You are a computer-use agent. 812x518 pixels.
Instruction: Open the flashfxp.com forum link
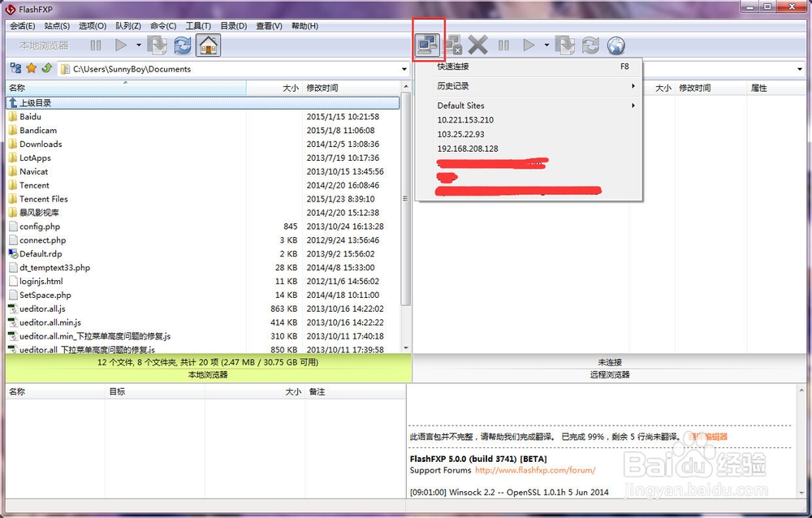[x=535, y=470]
